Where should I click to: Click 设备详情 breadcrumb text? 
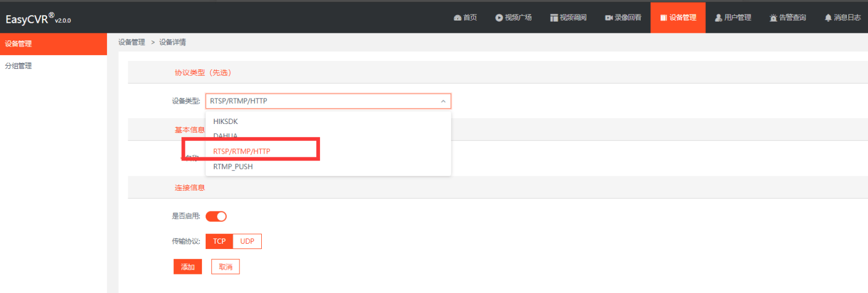coord(172,42)
